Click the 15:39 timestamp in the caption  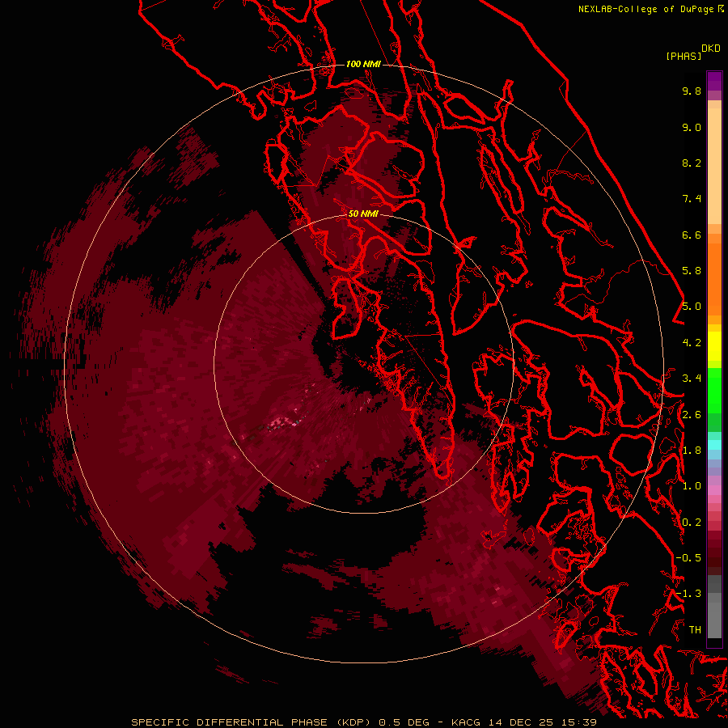[x=578, y=722]
